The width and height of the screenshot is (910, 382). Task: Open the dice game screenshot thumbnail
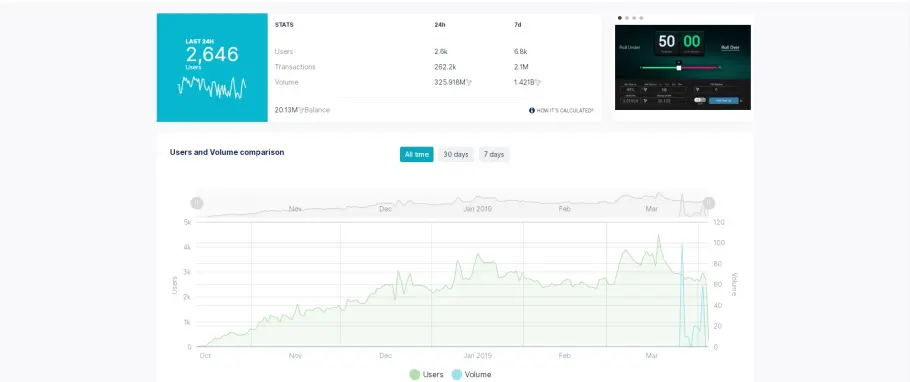tap(682, 67)
